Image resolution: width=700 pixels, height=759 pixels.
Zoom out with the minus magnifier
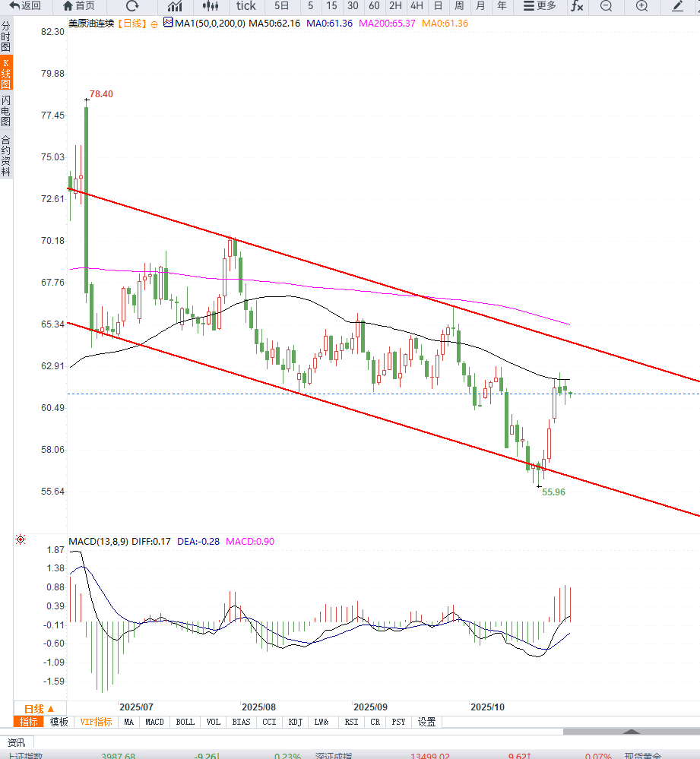606,6
